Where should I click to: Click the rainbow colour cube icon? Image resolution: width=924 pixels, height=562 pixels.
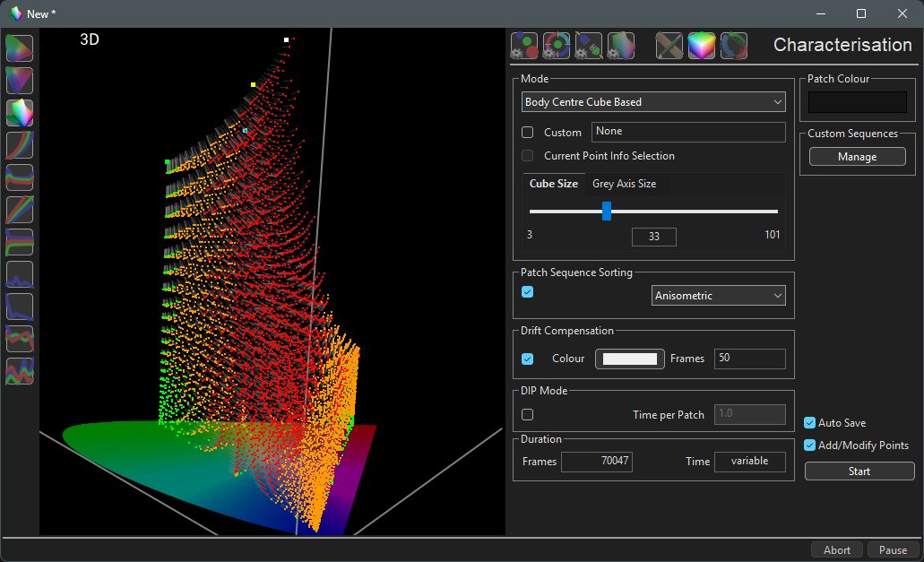701,46
